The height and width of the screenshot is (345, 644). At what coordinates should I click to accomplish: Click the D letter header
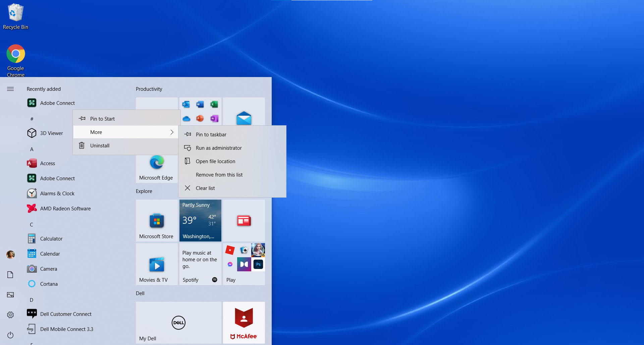click(x=32, y=300)
